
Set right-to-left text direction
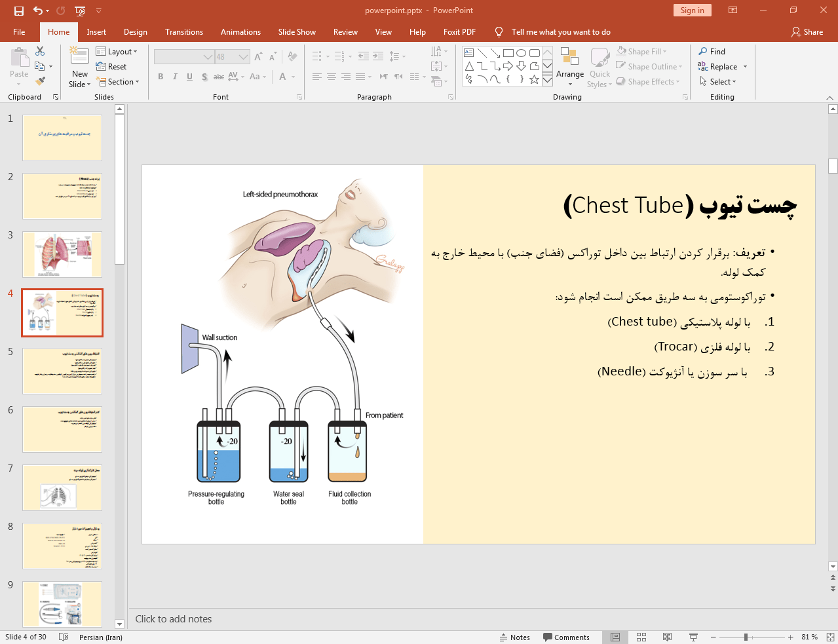point(398,77)
